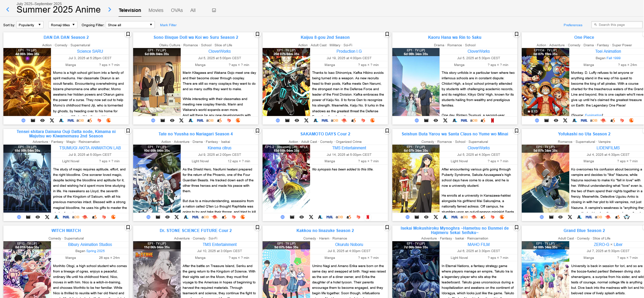This screenshot has height=298, width=644.
Task: Open the Fall 1999 season link on One Piece
Action: click(x=613, y=58)
